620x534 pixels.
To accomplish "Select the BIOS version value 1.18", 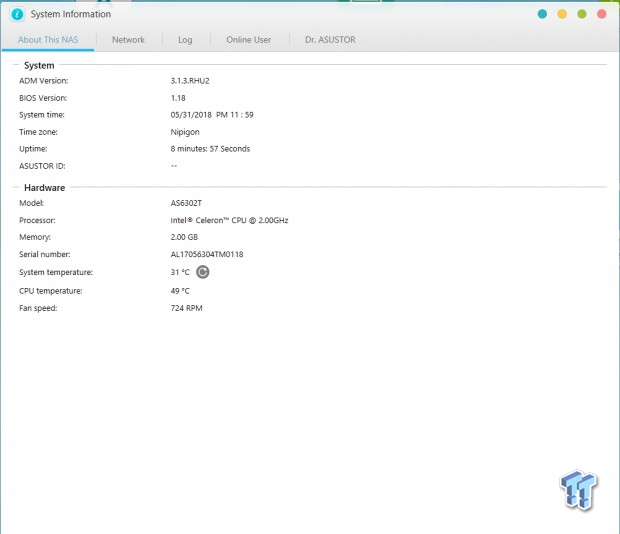I will click(178, 98).
